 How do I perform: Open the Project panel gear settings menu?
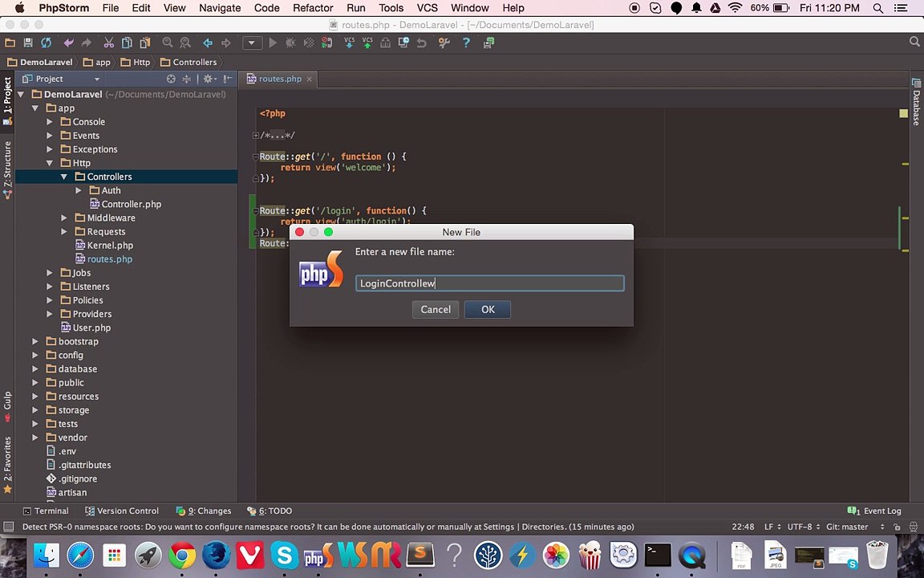coord(209,79)
